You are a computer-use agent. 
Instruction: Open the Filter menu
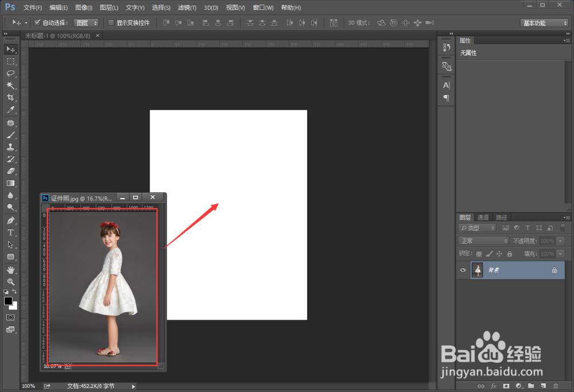tap(187, 7)
